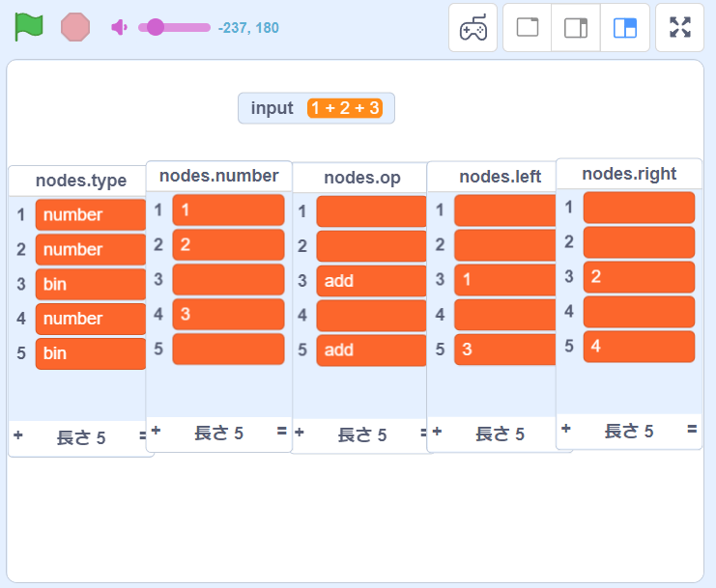Click plus icon on nodes.right list
The height and width of the screenshot is (588, 716).
coord(566,430)
